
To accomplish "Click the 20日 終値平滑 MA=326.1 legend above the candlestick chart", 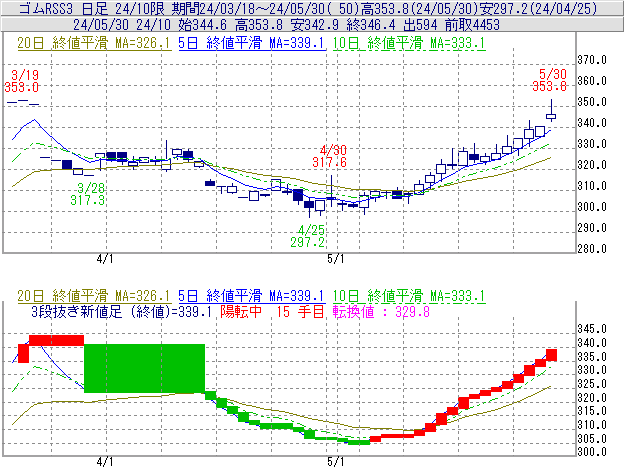I will (x=94, y=43).
